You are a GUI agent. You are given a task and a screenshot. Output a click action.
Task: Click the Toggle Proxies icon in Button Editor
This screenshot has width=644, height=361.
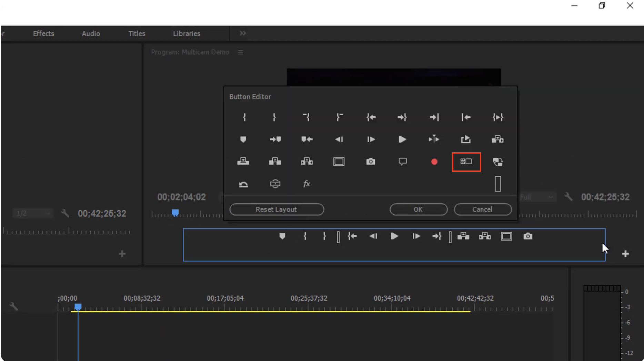(497, 162)
